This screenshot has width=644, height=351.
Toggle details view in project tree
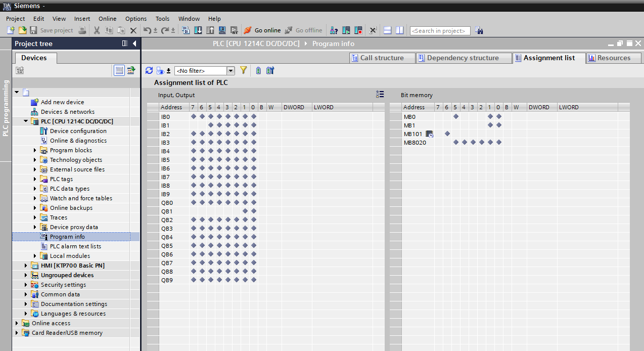click(119, 71)
